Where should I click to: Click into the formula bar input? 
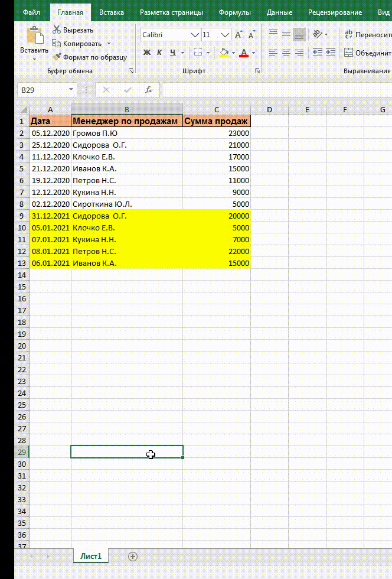[x=277, y=90]
